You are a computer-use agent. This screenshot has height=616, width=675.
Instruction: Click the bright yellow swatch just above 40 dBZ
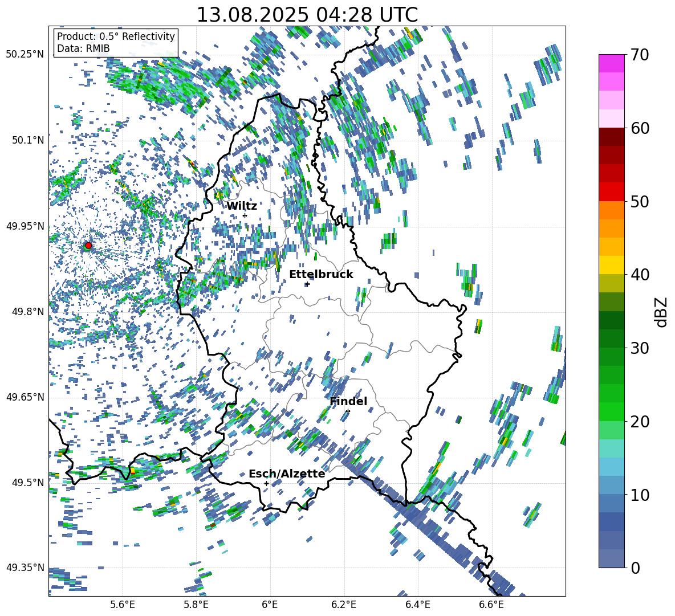pyautogui.click(x=611, y=265)
